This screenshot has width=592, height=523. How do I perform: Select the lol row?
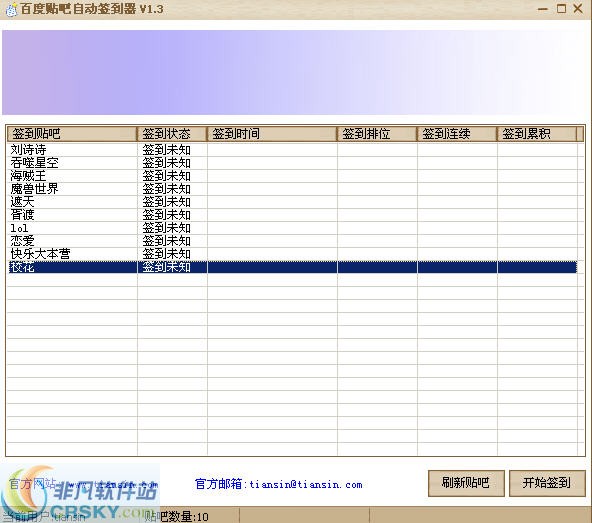coord(292,228)
